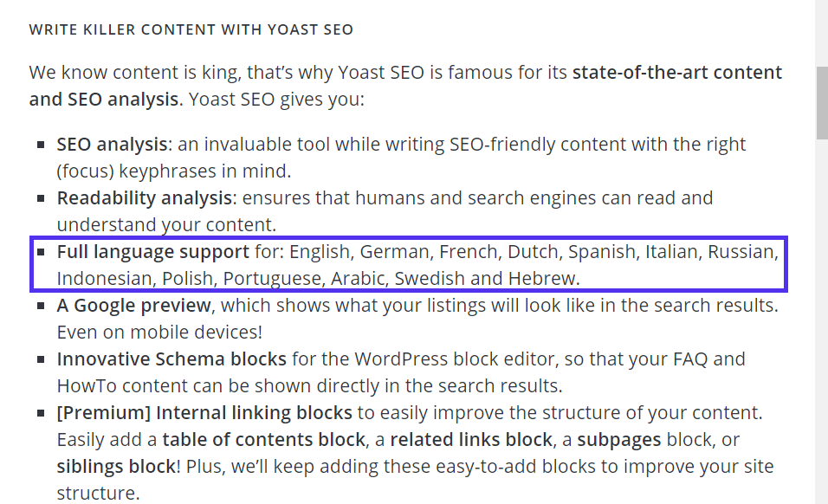Click the bold "related links block" phrase
The image size is (828, 504).
tap(471, 440)
